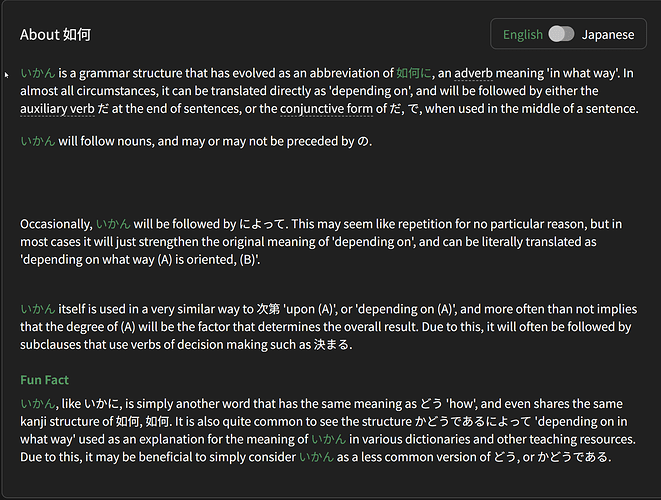Select the English language label

523,35
